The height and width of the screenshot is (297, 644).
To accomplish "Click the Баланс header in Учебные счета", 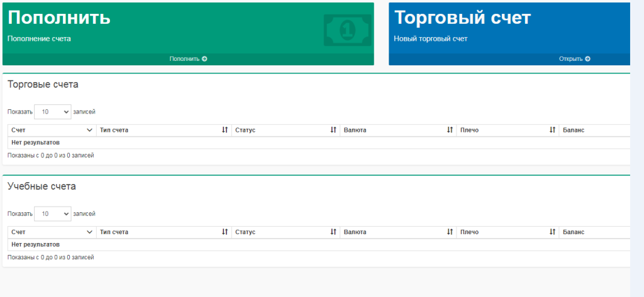I will (x=574, y=232).
